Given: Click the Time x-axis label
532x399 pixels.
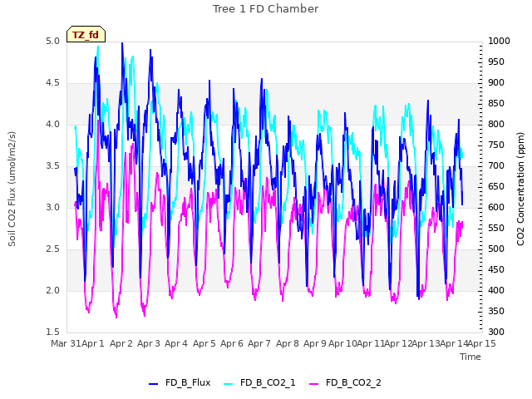Looking at the screenshot, I should pyautogui.click(x=470, y=357).
